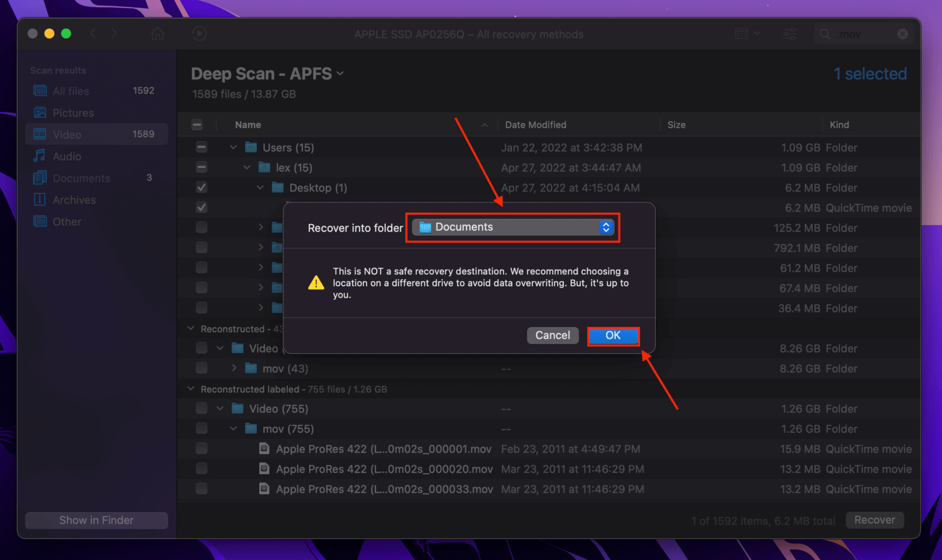This screenshot has width=942, height=560.
Task: Click Show in Finder button
Action: coord(96,520)
